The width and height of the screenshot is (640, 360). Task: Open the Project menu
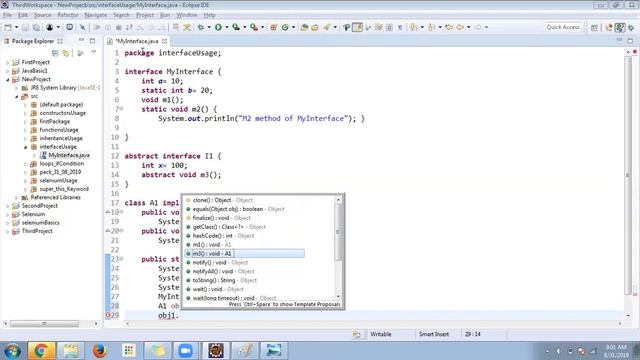tap(144, 15)
